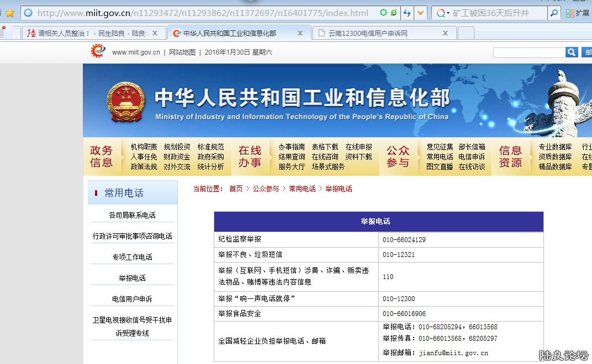Click the blue site-search magnifier button
The width and height of the screenshot is (592, 364).
pyautogui.click(x=572, y=52)
